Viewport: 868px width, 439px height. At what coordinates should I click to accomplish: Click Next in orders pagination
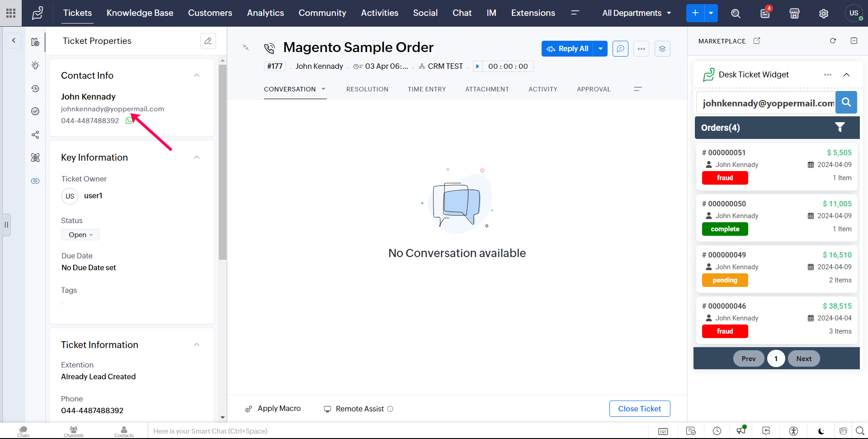pyautogui.click(x=803, y=358)
